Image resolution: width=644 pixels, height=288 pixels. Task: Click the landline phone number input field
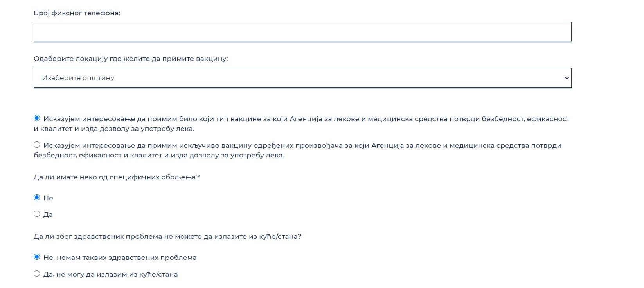pyautogui.click(x=302, y=32)
